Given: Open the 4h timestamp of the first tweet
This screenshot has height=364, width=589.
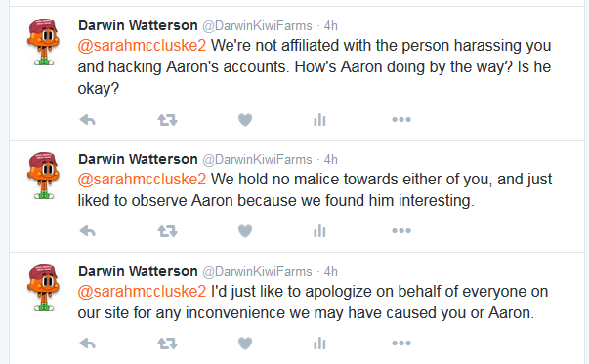Looking at the screenshot, I should (330, 26).
